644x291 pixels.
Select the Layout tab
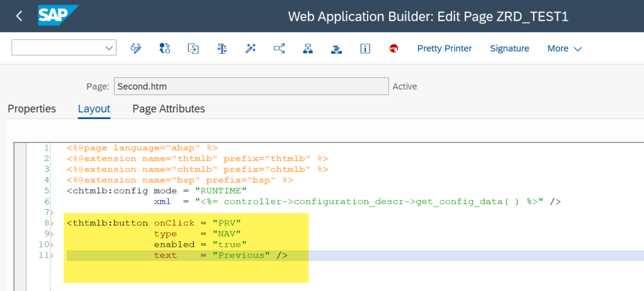94,109
